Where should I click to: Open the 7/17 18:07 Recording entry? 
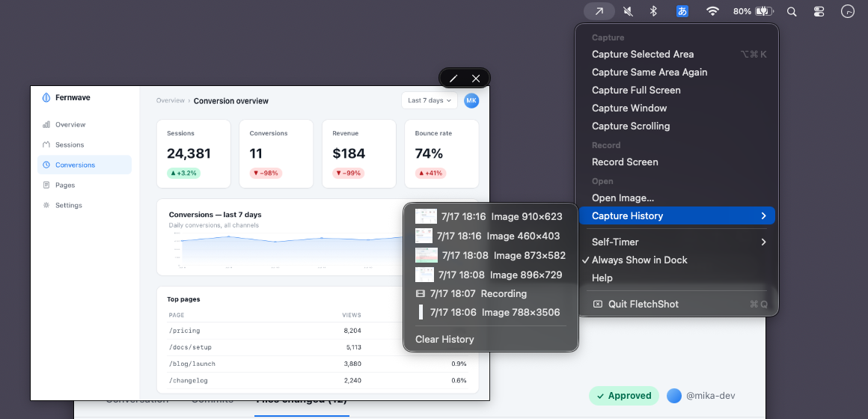491,293
